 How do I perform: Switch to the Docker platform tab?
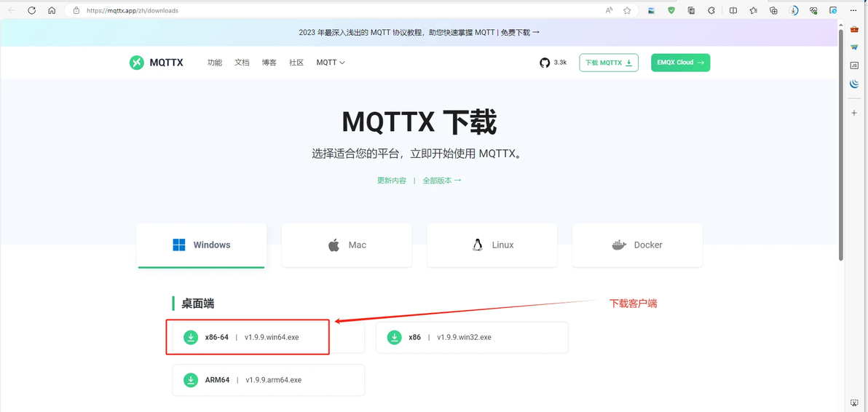point(637,245)
